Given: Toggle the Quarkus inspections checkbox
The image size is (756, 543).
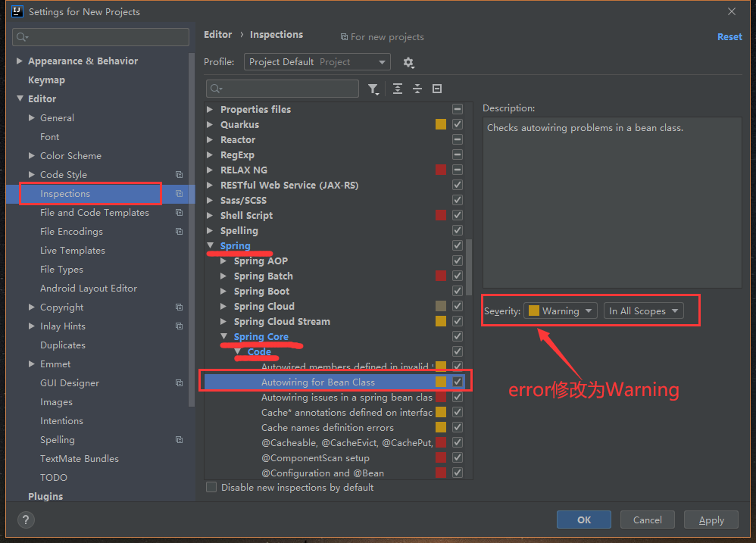Looking at the screenshot, I should point(458,124).
